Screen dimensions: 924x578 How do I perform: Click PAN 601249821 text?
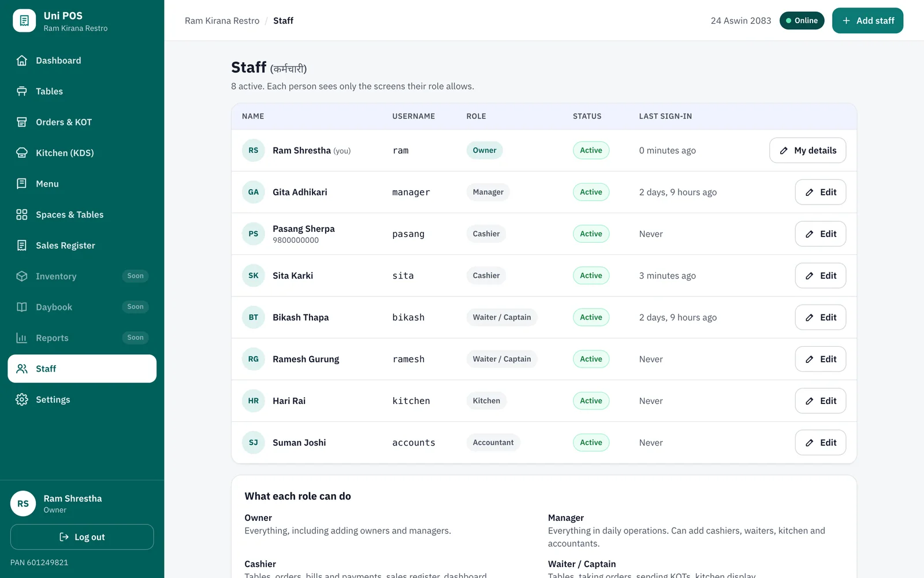pyautogui.click(x=39, y=562)
